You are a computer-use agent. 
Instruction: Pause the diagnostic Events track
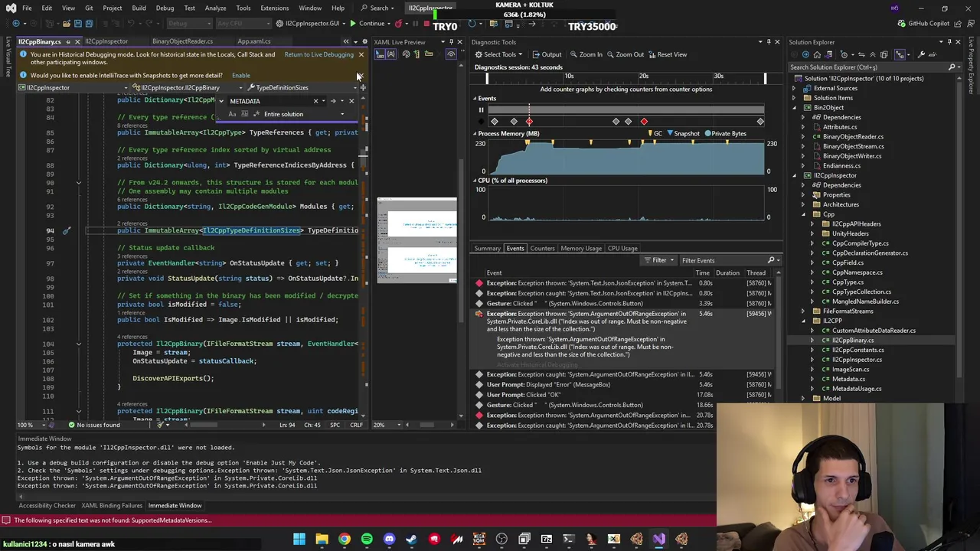pyautogui.click(x=481, y=110)
